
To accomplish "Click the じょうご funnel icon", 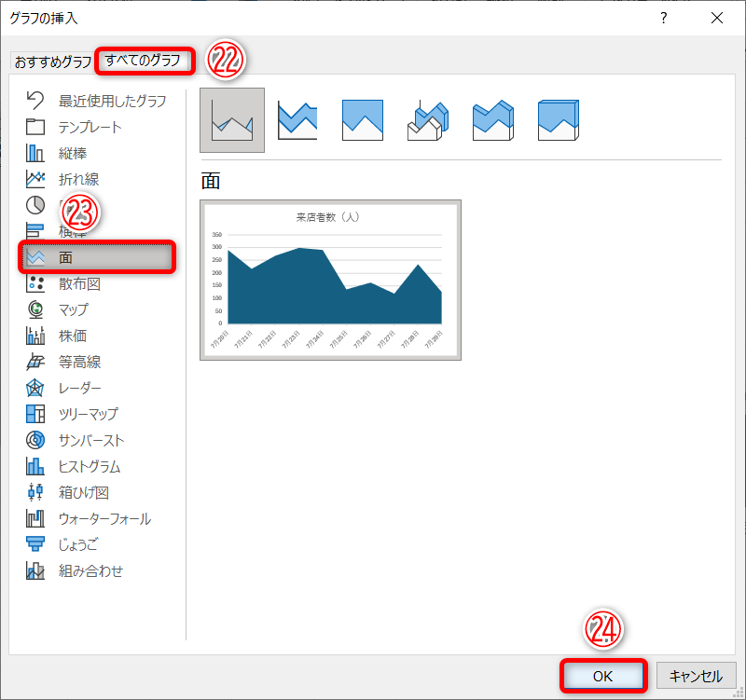I will coord(35,544).
